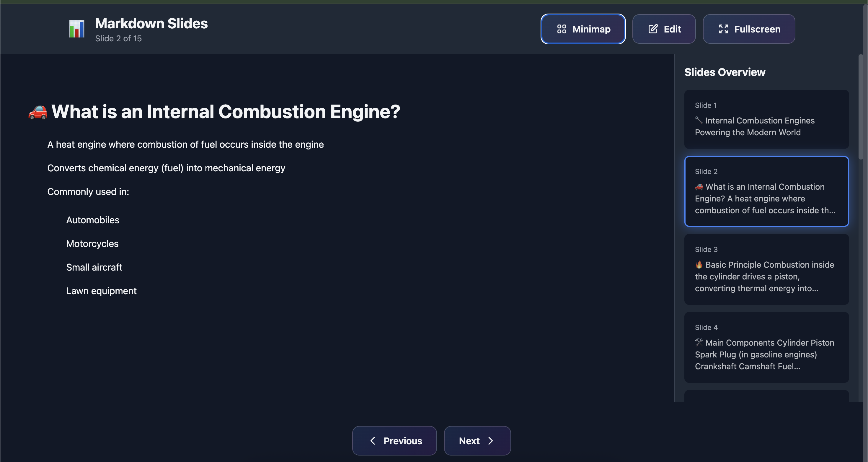
Task: Jump to Slide 3 Basic Principle
Action: click(766, 269)
